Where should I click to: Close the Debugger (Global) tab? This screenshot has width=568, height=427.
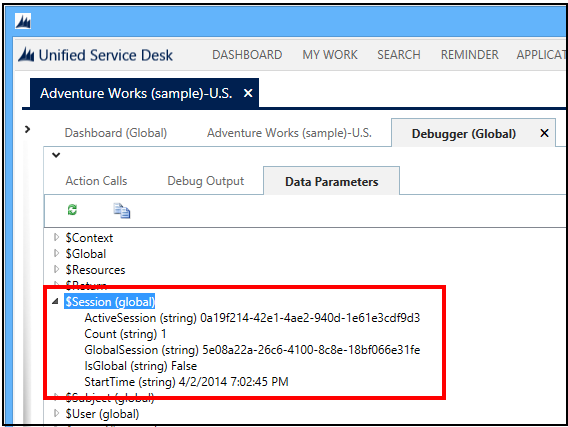(x=544, y=133)
